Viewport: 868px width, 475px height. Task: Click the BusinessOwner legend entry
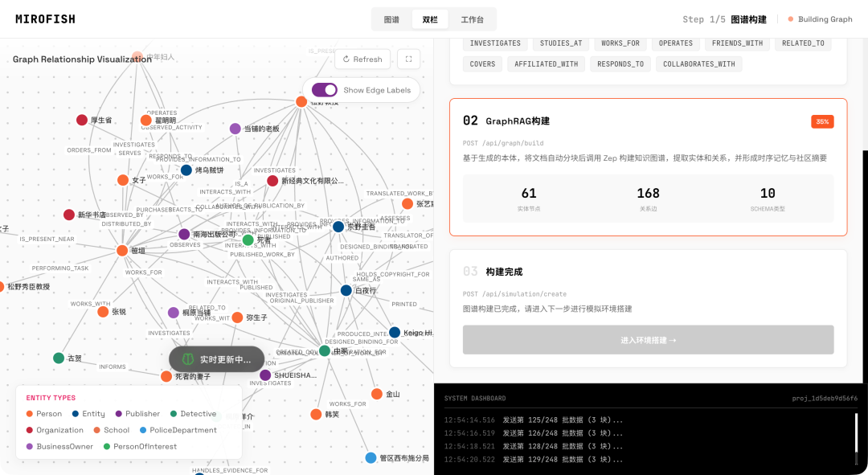pos(59,446)
